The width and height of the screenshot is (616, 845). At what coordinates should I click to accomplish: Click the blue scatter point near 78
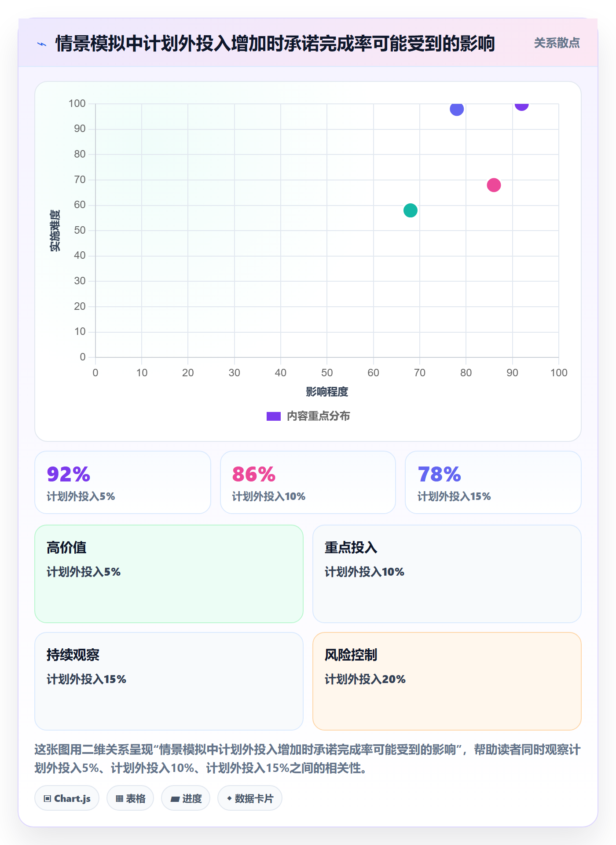pyautogui.click(x=457, y=109)
